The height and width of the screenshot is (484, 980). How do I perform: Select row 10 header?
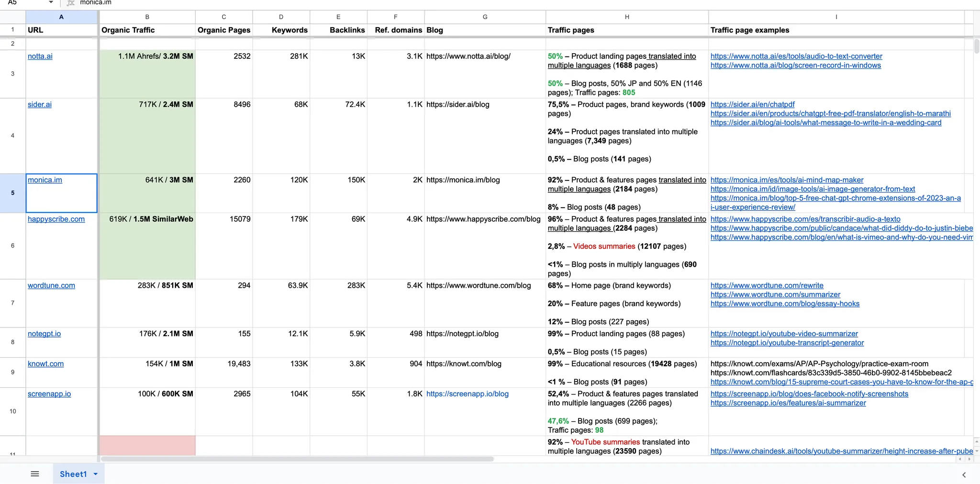coord(13,411)
